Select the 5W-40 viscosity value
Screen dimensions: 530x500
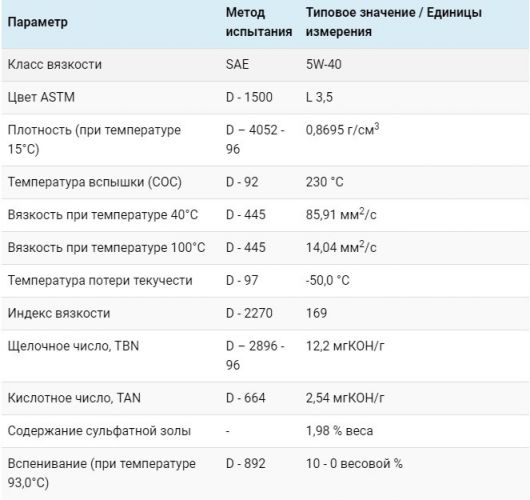323,64
